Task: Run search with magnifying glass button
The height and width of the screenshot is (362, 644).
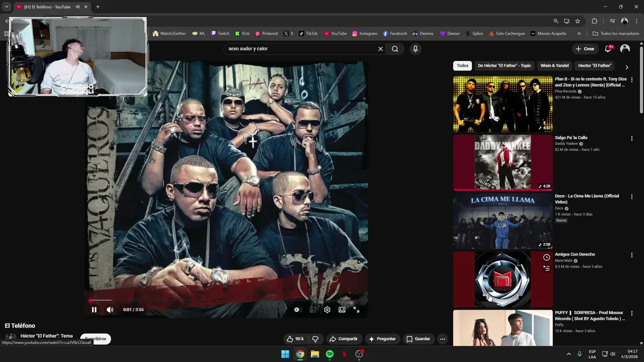Action: 395,49
